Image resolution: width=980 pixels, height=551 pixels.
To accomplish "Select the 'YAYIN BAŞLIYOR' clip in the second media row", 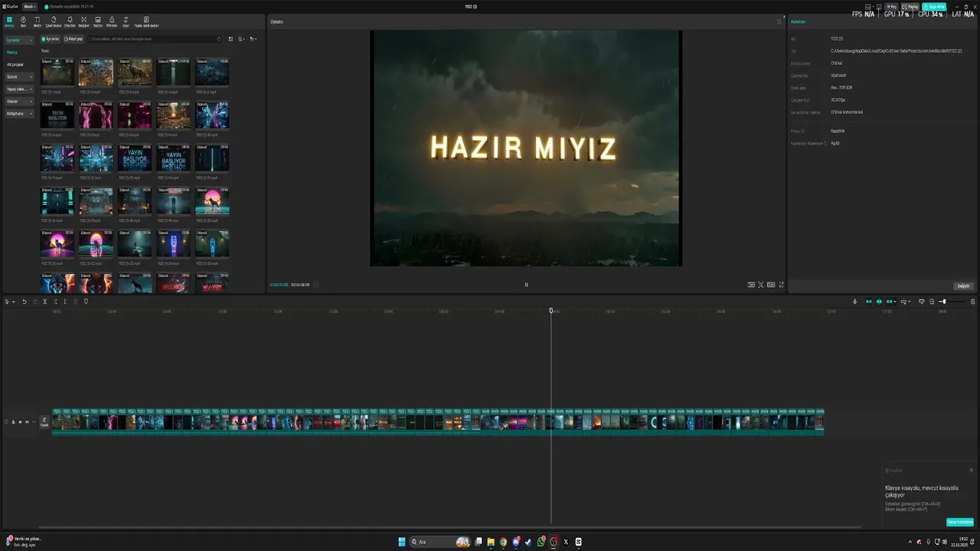I will coord(58,116).
